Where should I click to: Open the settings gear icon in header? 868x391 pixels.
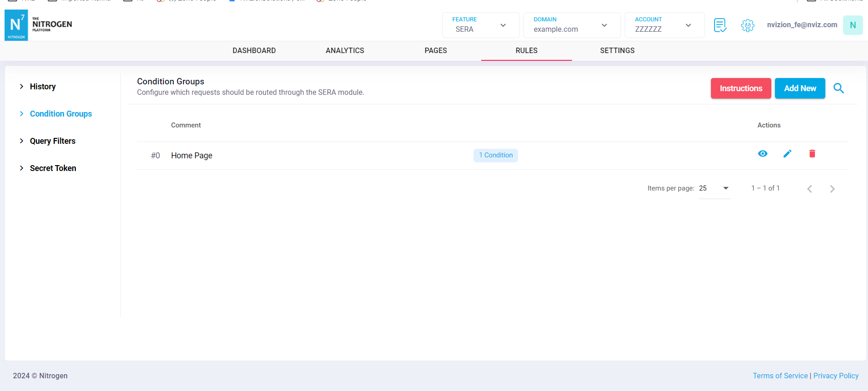coord(747,25)
